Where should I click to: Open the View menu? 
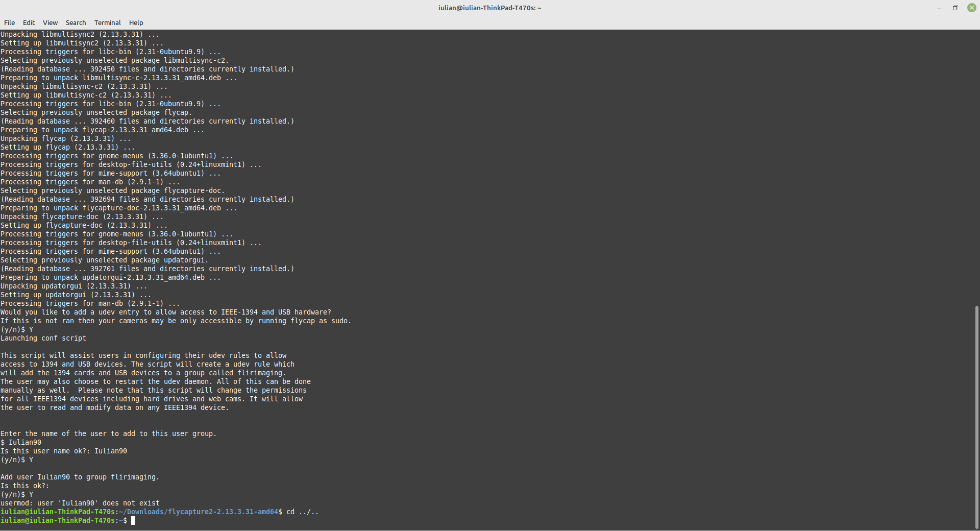click(x=50, y=22)
